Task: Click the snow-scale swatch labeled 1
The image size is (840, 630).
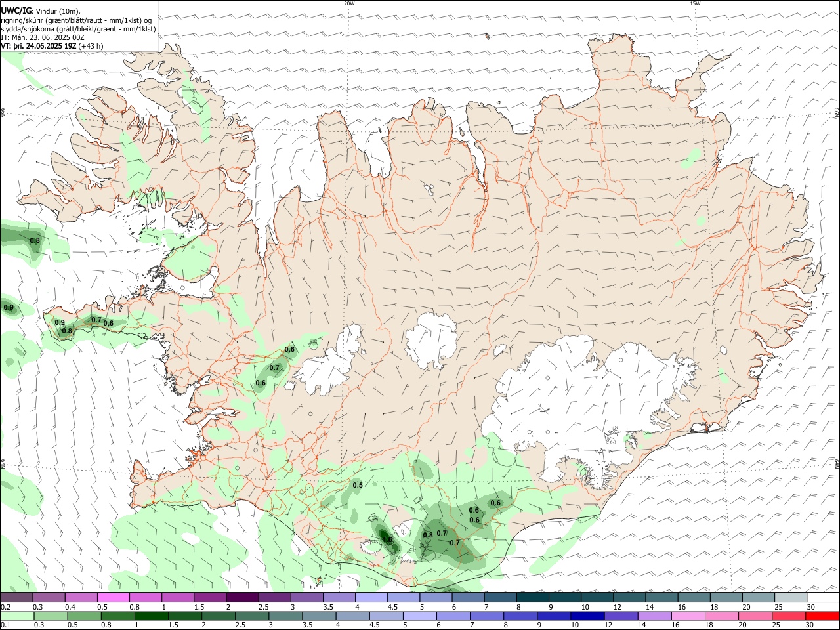Action: click(178, 598)
